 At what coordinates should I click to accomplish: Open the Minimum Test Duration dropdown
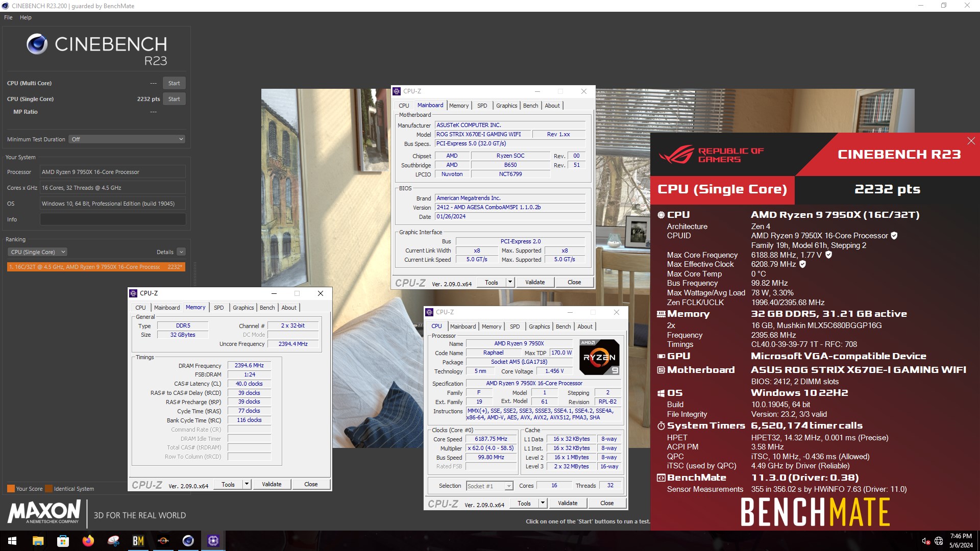coord(127,139)
